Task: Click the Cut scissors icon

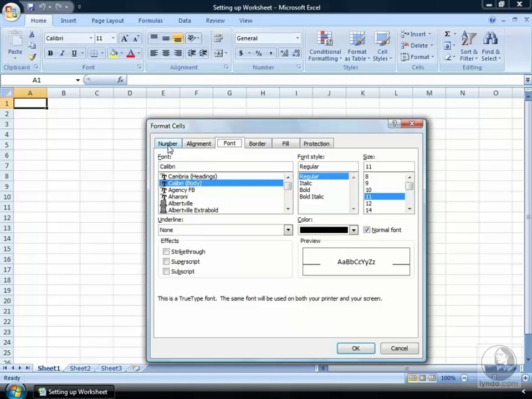Action: [x=32, y=34]
